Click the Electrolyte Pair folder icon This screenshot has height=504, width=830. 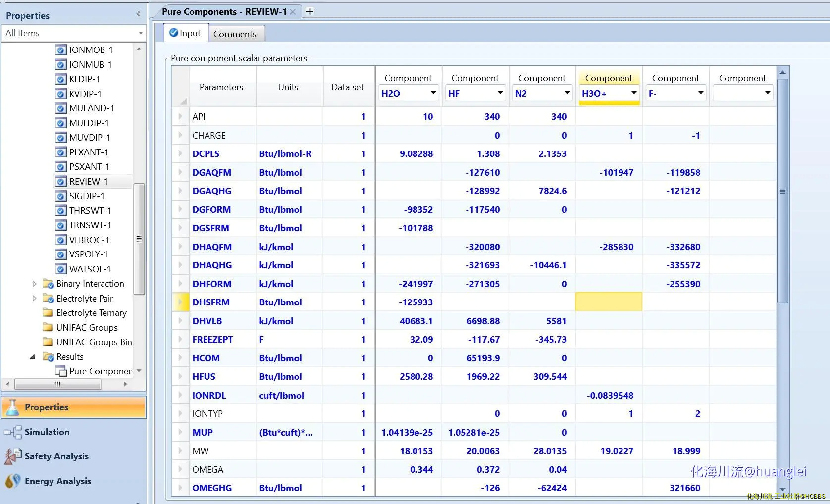48,299
